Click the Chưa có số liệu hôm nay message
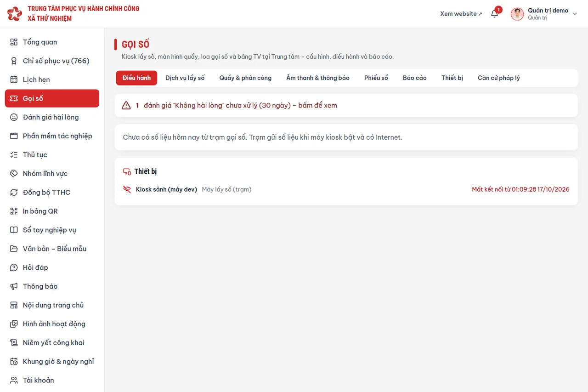The height and width of the screenshot is (392, 588). [x=263, y=137]
